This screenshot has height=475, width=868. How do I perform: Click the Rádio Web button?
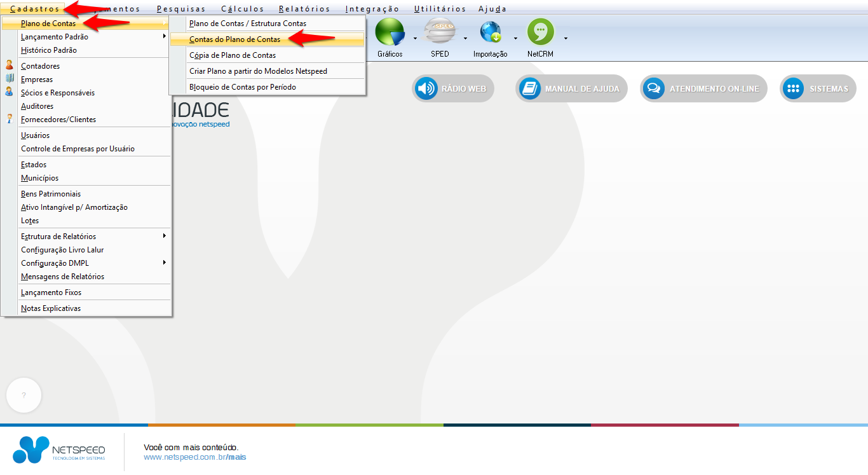[453, 89]
